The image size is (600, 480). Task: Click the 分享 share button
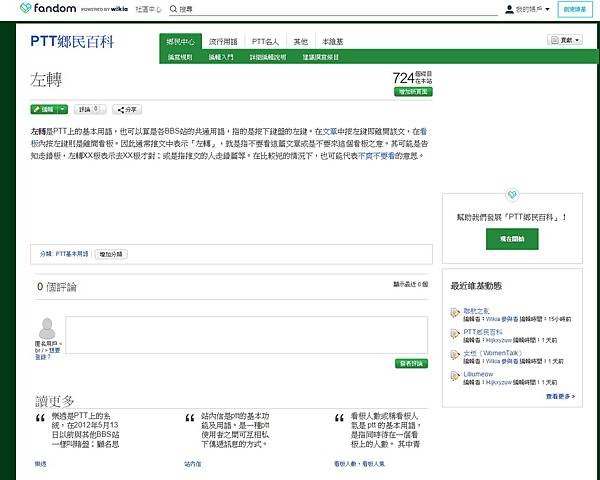[x=127, y=109]
